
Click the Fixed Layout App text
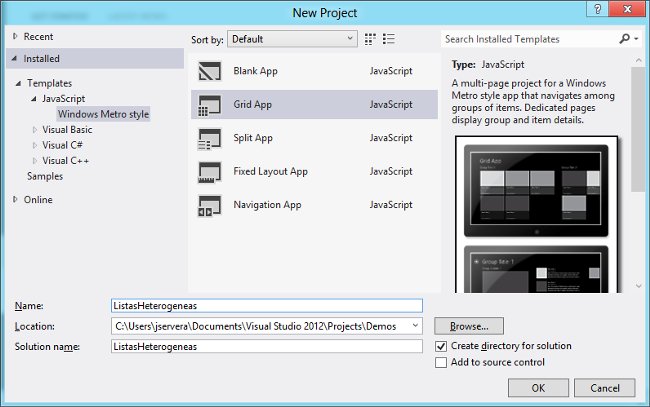click(270, 172)
